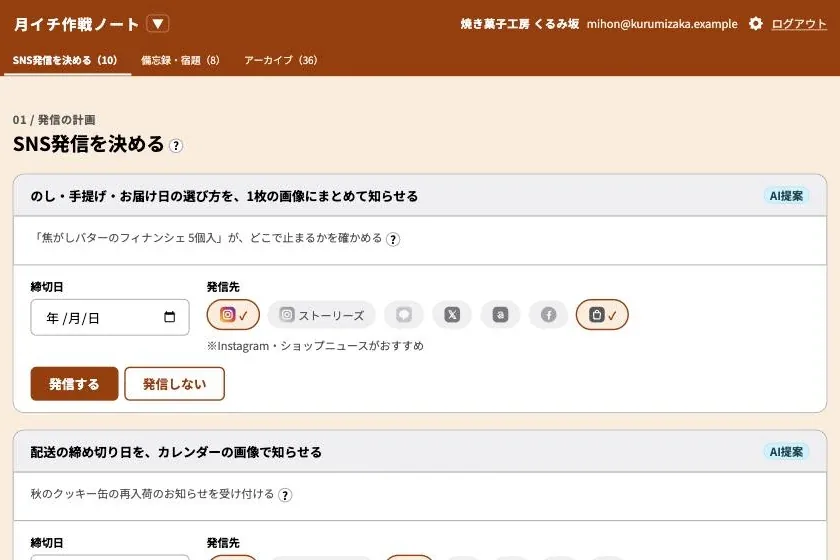Click the note ※Instagram・ショップニュースがおすすめ
The image size is (840, 560).
(x=316, y=346)
